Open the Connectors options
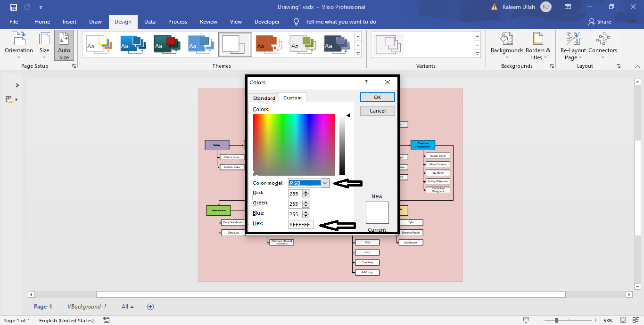The image size is (644, 325). click(602, 45)
